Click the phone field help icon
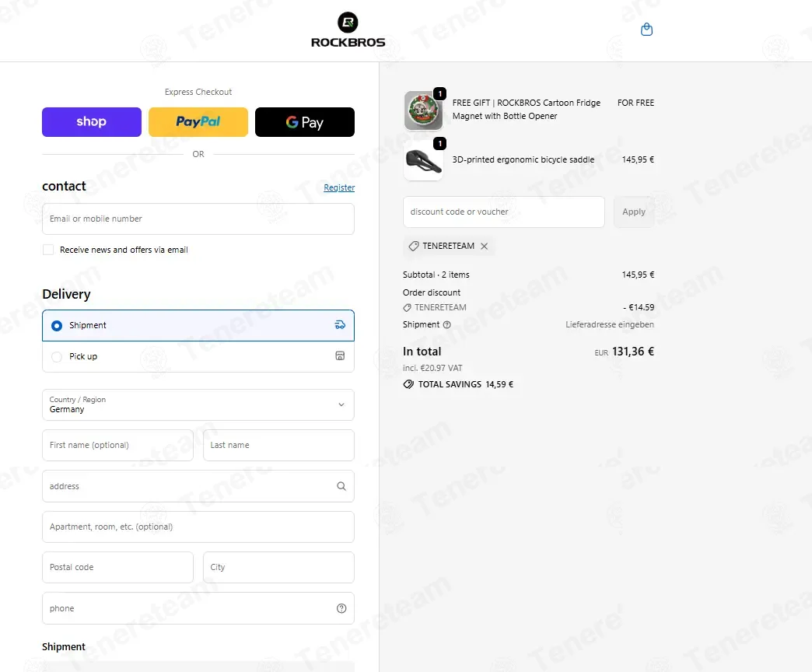The image size is (812, 672). click(x=341, y=608)
